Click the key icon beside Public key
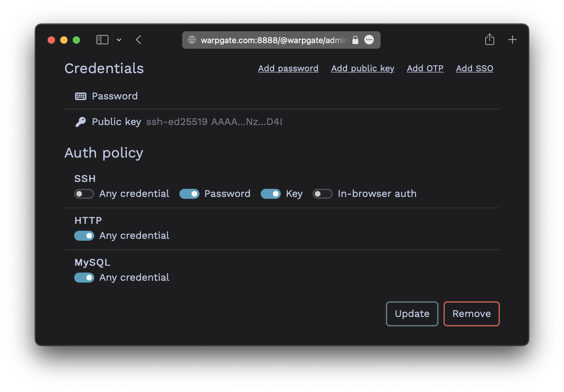This screenshot has height=392, width=564. pos(81,122)
